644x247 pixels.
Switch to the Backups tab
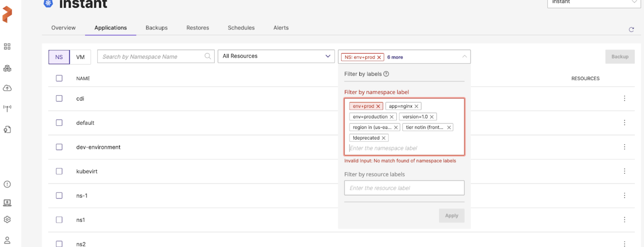tap(157, 28)
